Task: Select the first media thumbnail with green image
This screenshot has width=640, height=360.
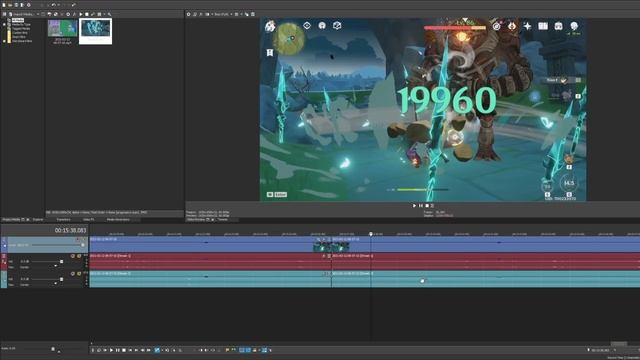Action: pos(62,28)
